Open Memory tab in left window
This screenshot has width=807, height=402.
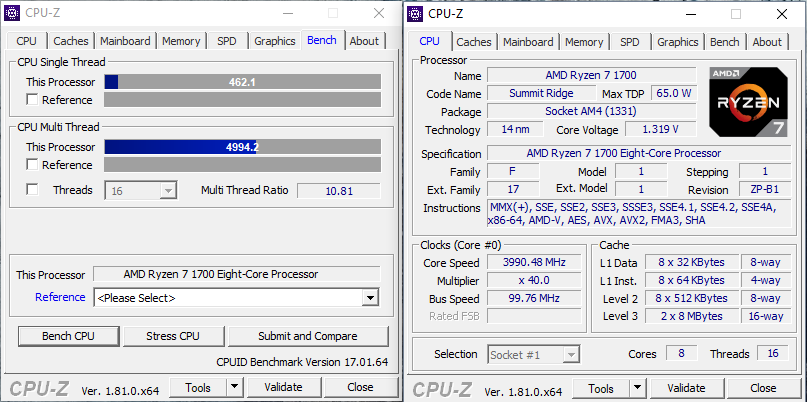181,41
